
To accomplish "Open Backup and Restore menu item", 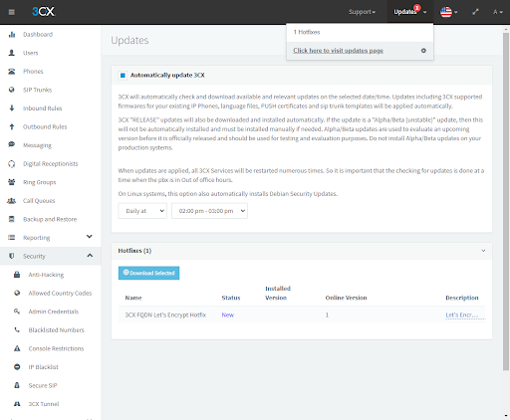I will coord(51,219).
